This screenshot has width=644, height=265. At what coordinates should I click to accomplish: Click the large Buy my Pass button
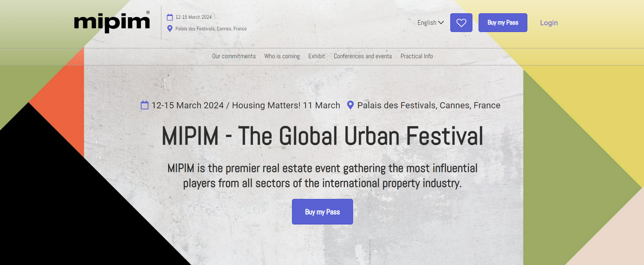coord(322,212)
